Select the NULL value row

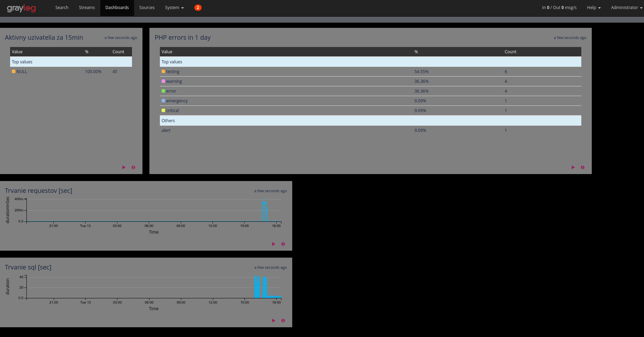coord(22,71)
